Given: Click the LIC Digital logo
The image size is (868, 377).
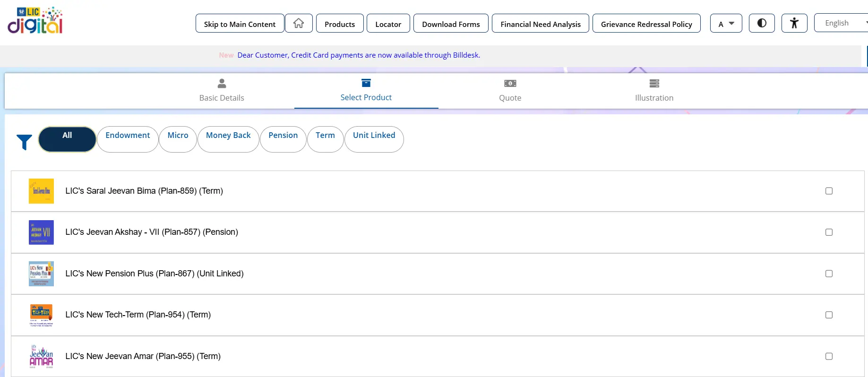Looking at the screenshot, I should click(x=35, y=20).
